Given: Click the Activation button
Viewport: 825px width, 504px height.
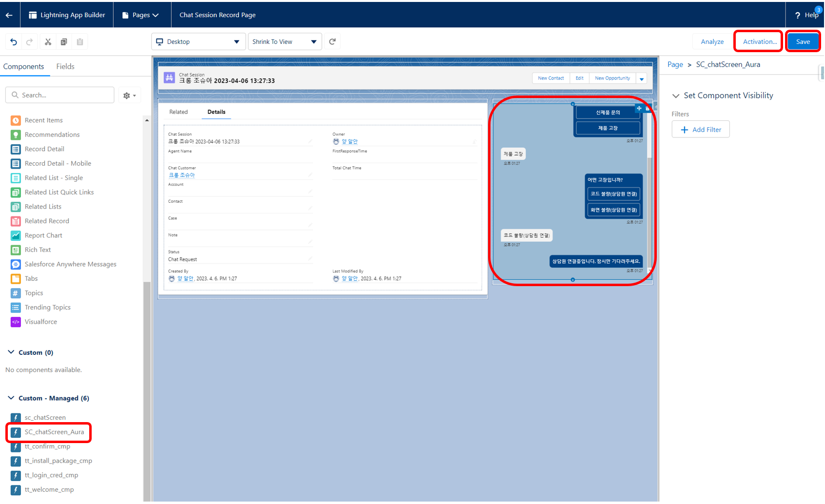Looking at the screenshot, I should point(759,42).
